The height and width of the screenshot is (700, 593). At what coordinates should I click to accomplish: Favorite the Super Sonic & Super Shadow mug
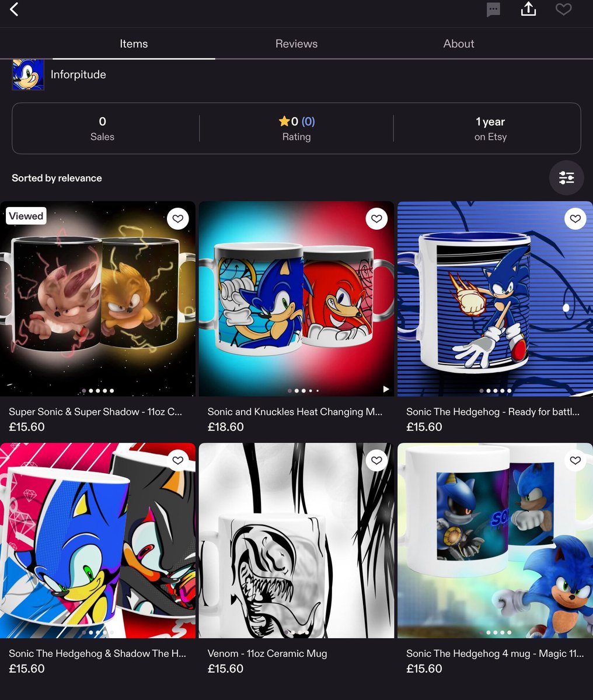pyautogui.click(x=178, y=219)
